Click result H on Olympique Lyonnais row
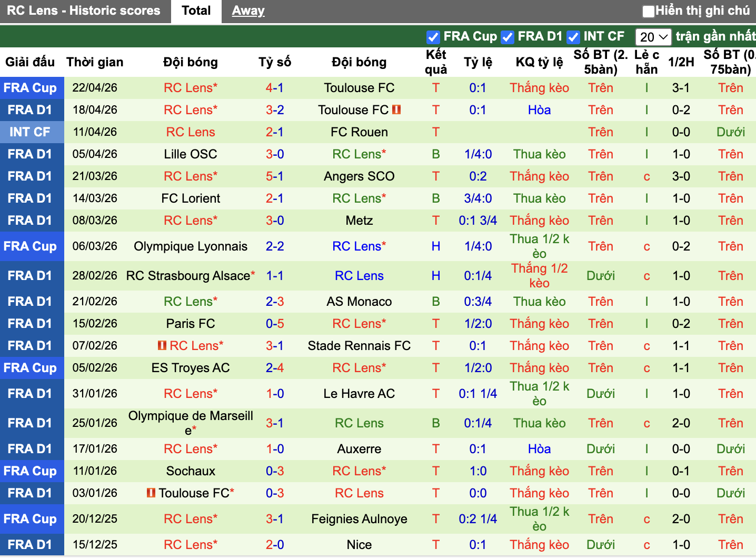 [436, 246]
